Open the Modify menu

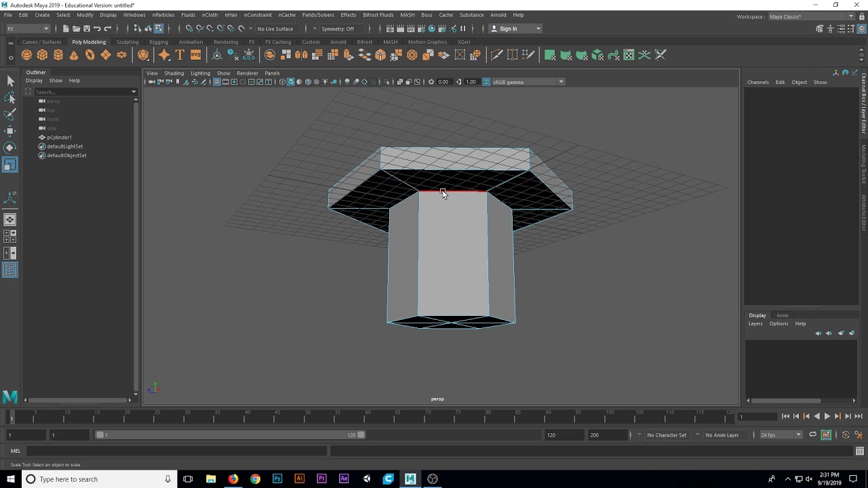tap(85, 15)
